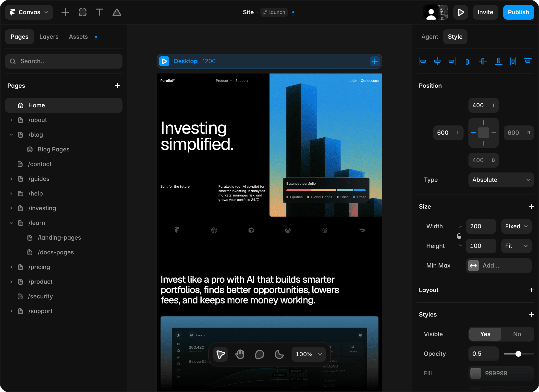Viewport: 539px width, 392px height.
Task: Open the Width Fixed dropdown
Action: coord(516,226)
